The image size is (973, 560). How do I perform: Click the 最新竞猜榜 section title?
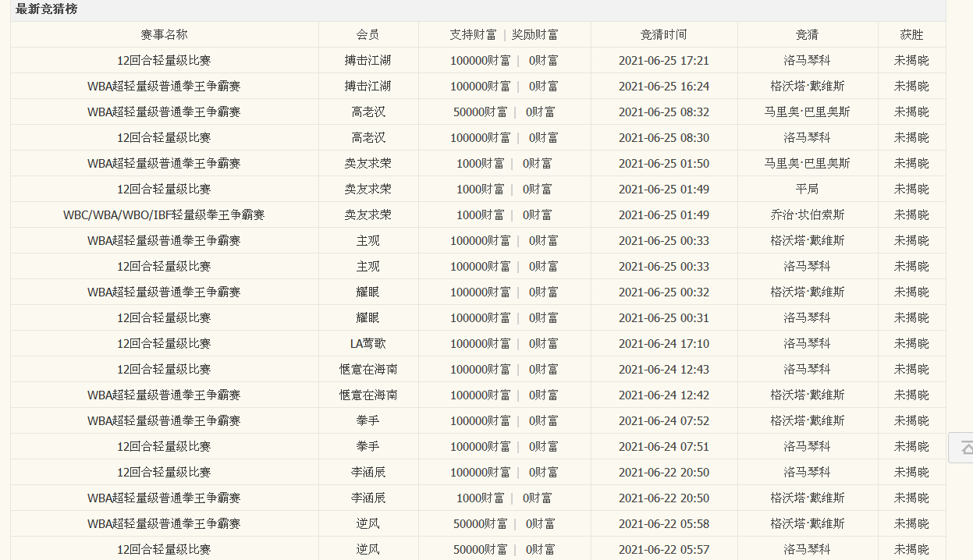(x=46, y=9)
